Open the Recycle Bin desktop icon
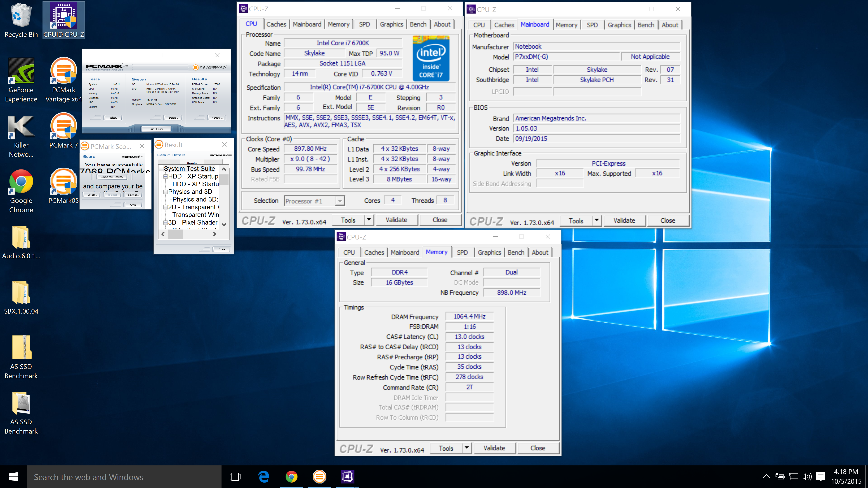This screenshot has width=868, height=488. point(21,20)
